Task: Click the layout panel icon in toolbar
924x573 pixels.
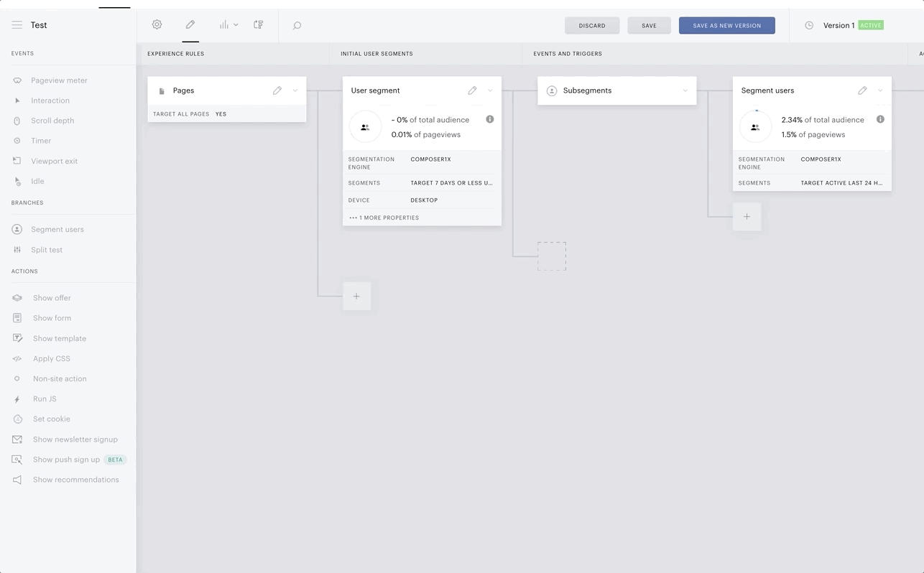Action: (x=259, y=24)
